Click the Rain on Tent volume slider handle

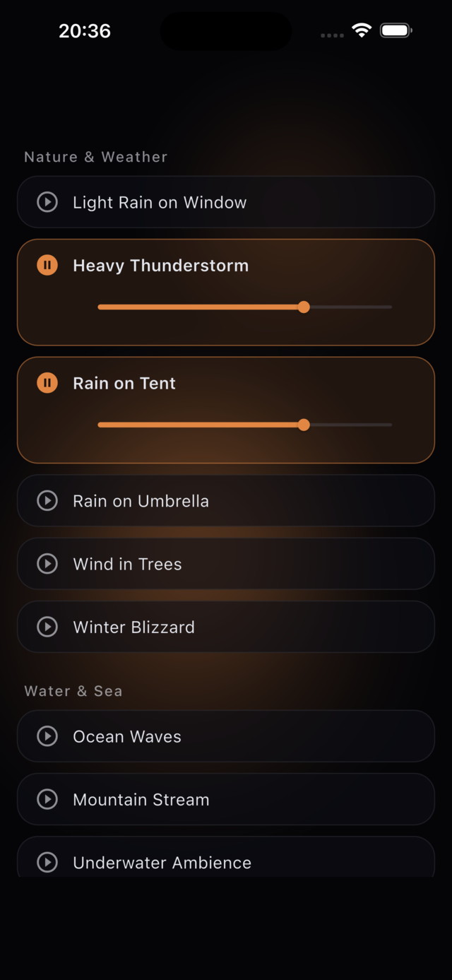pyautogui.click(x=304, y=425)
